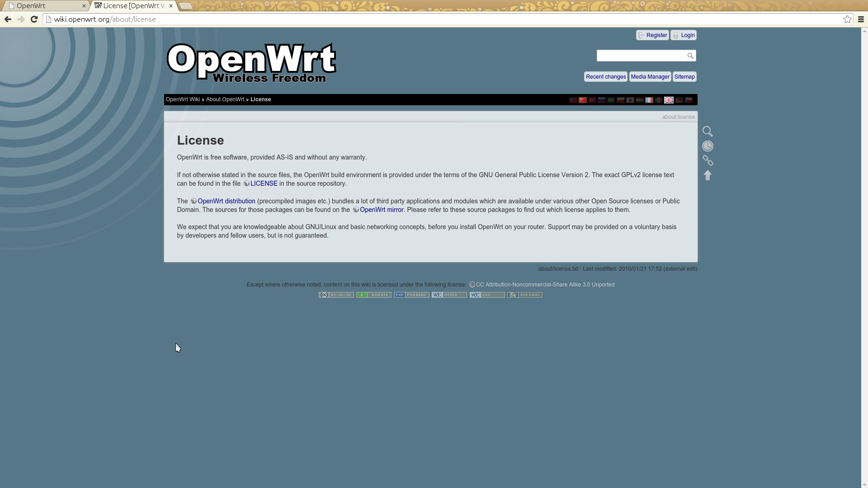Select the Turkey flag language

tap(592, 100)
